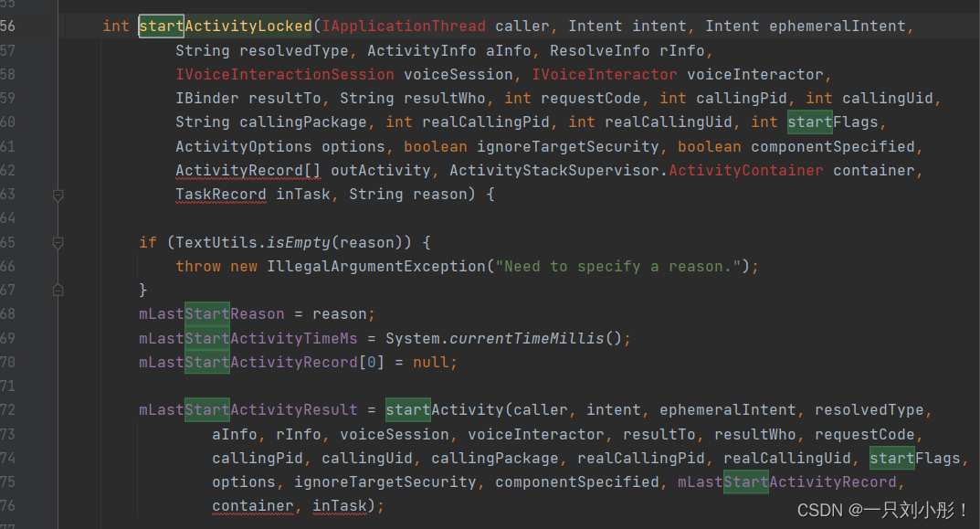Expand the folded region marker at line 67

(x=57, y=289)
